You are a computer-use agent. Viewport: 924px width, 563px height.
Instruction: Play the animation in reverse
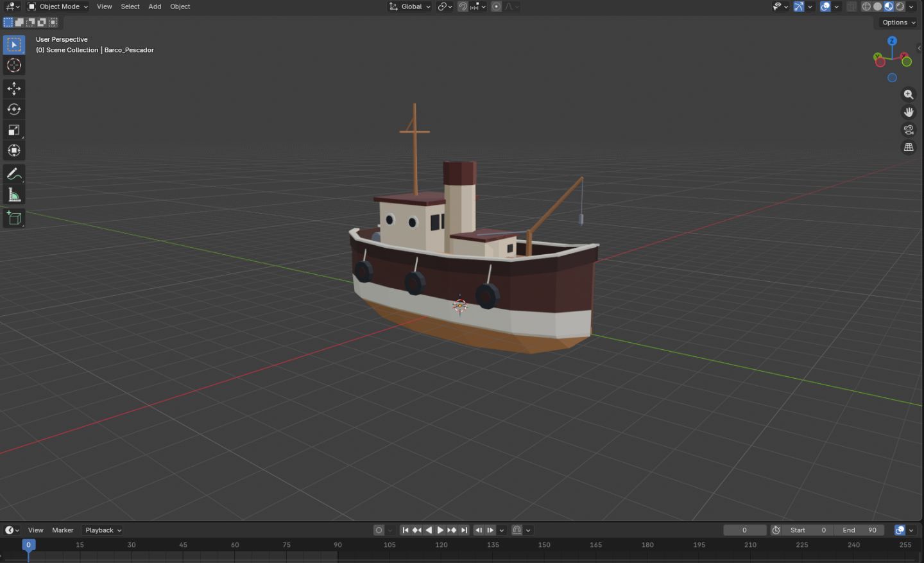point(429,530)
